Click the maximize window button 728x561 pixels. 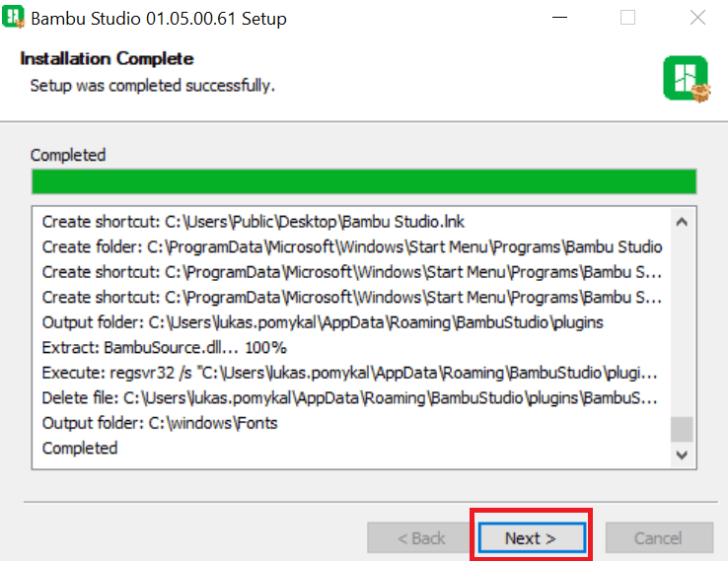(x=627, y=18)
